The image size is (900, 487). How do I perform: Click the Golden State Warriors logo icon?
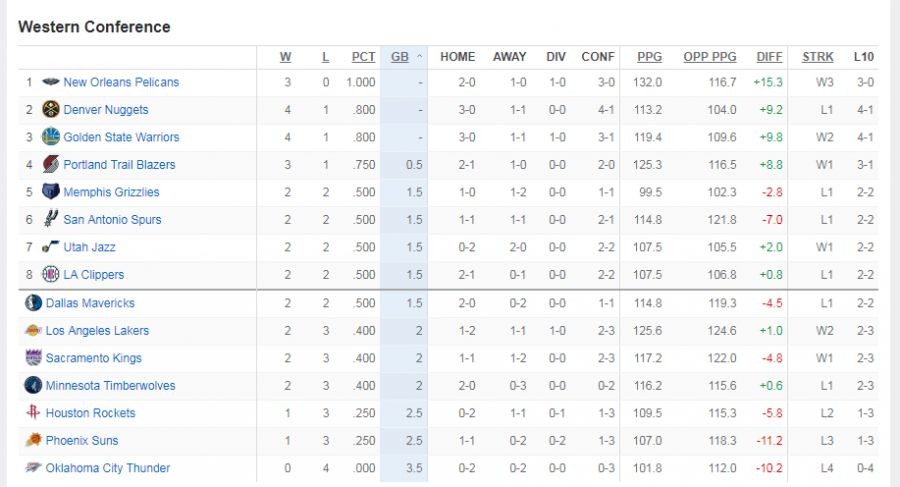[51, 137]
